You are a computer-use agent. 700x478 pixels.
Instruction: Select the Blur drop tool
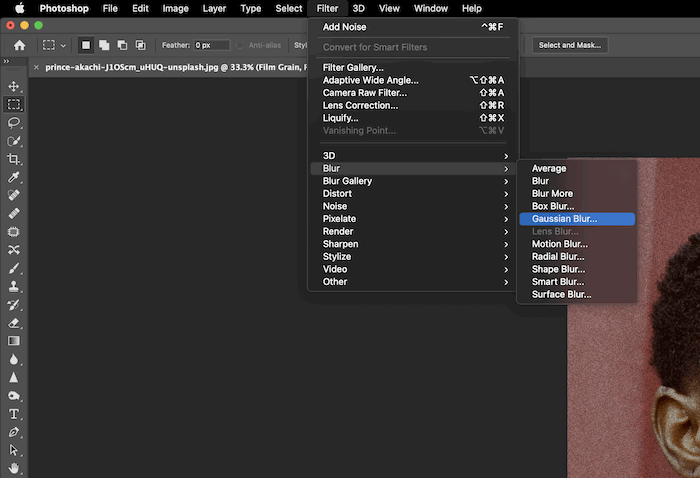(14, 359)
